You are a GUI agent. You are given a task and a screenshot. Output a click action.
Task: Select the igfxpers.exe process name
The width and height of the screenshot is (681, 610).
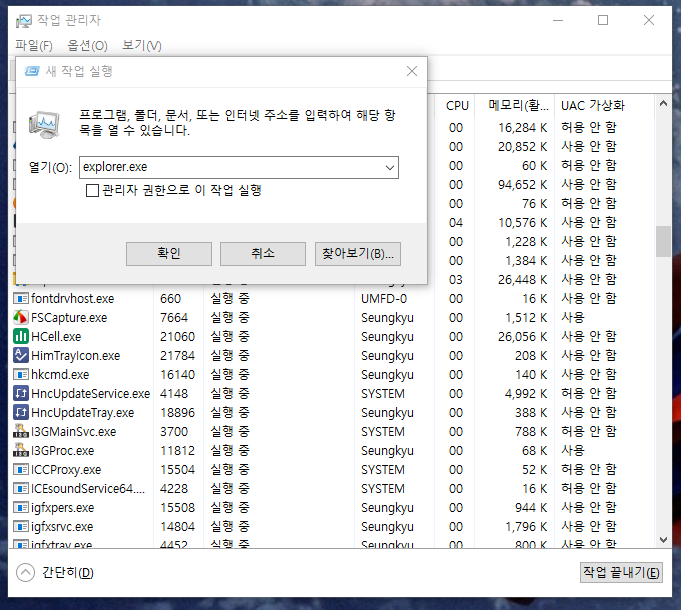pyautogui.click(x=63, y=508)
